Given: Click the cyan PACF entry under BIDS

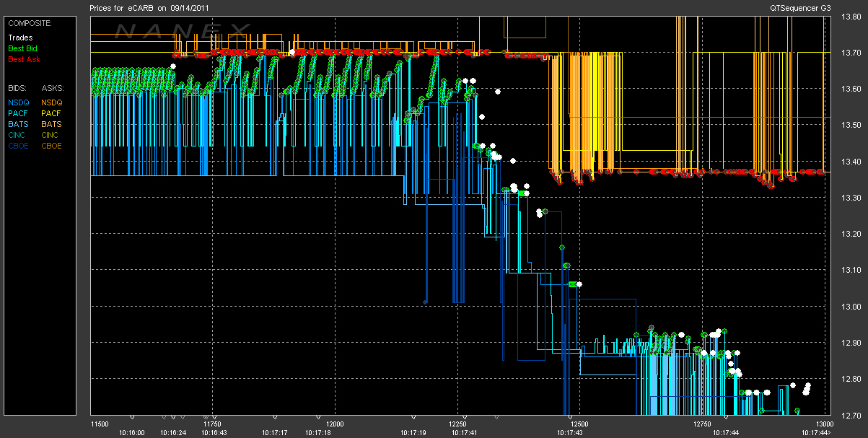Looking at the screenshot, I should click(x=19, y=113).
